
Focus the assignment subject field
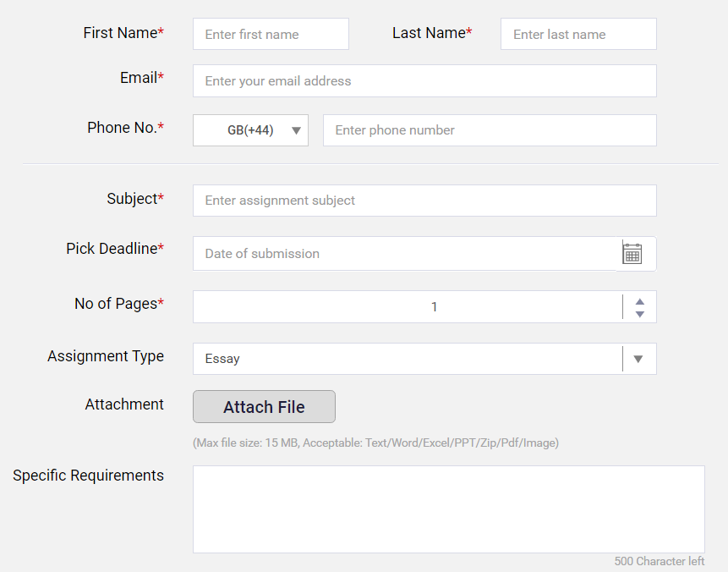tap(424, 201)
